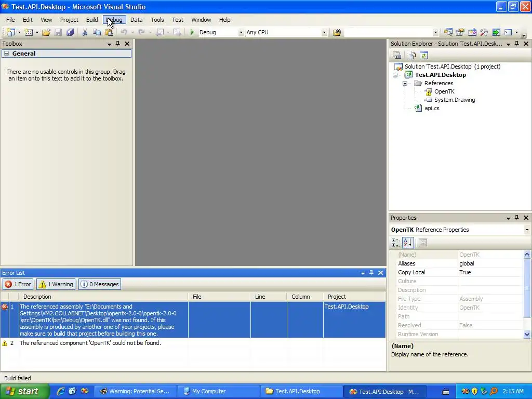
Task: Toggle auto-hide pin on Error List
Action: coord(371,273)
